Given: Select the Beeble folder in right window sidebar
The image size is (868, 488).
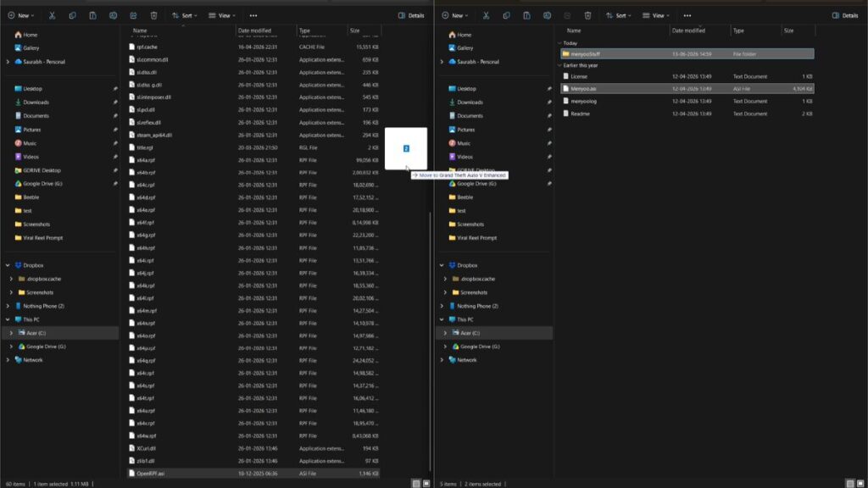Looking at the screenshot, I should (460, 197).
